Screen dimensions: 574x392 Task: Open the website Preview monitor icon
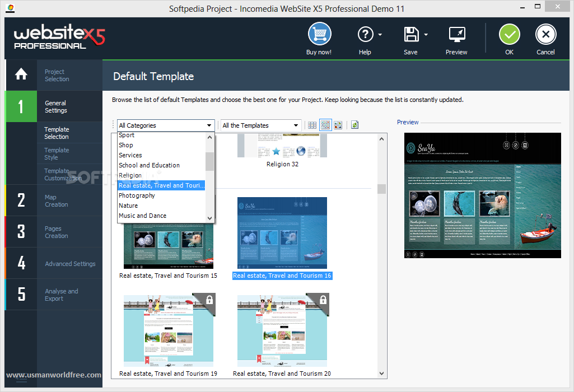(457, 35)
